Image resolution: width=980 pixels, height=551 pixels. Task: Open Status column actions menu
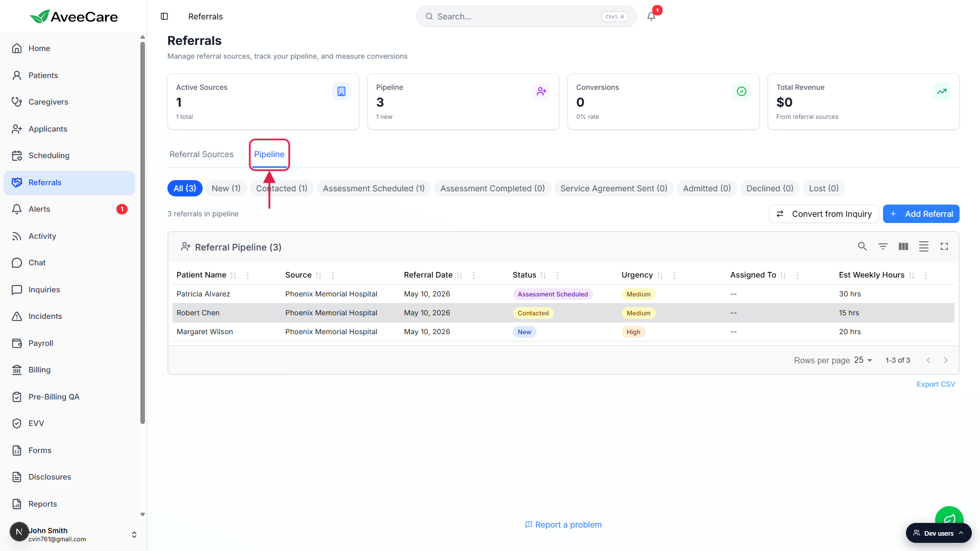pyautogui.click(x=557, y=275)
